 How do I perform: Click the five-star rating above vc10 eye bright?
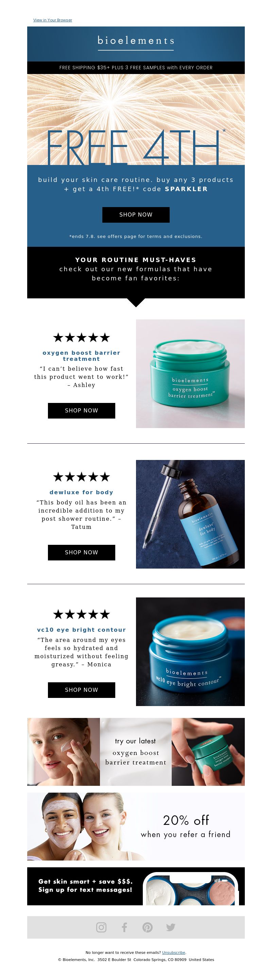pyautogui.click(x=82, y=614)
